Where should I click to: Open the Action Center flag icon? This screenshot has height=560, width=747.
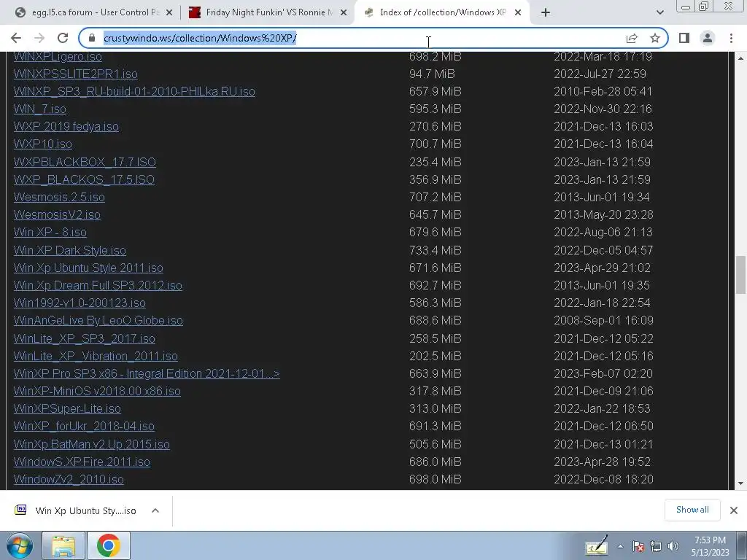[x=638, y=546]
